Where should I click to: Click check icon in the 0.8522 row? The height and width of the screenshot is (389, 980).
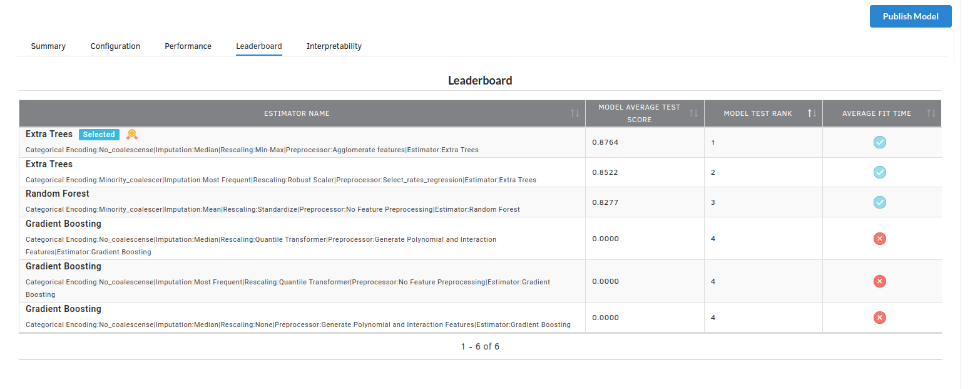point(880,172)
